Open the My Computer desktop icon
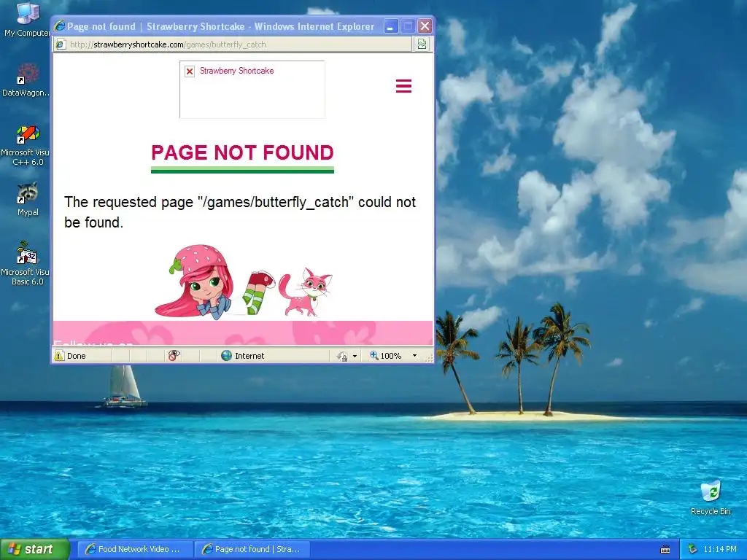Viewport: 747px width, 560px height. pyautogui.click(x=27, y=19)
